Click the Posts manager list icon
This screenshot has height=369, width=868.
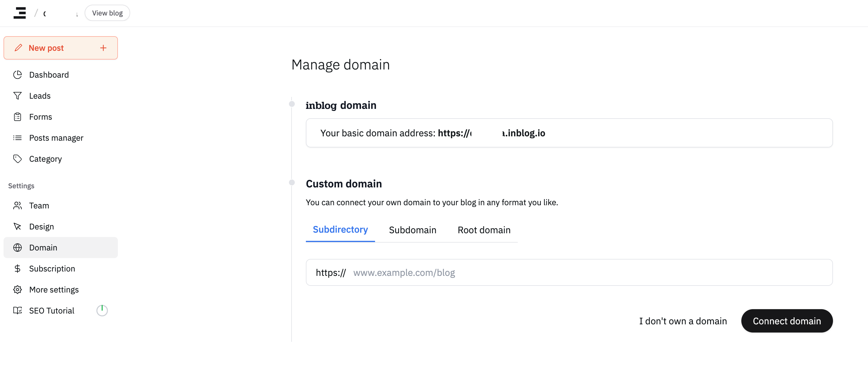pyautogui.click(x=18, y=138)
